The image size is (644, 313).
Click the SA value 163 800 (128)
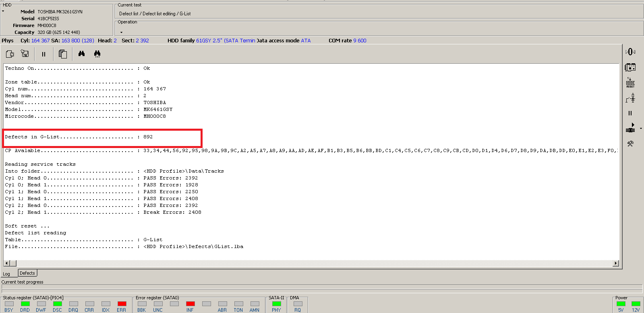point(78,41)
